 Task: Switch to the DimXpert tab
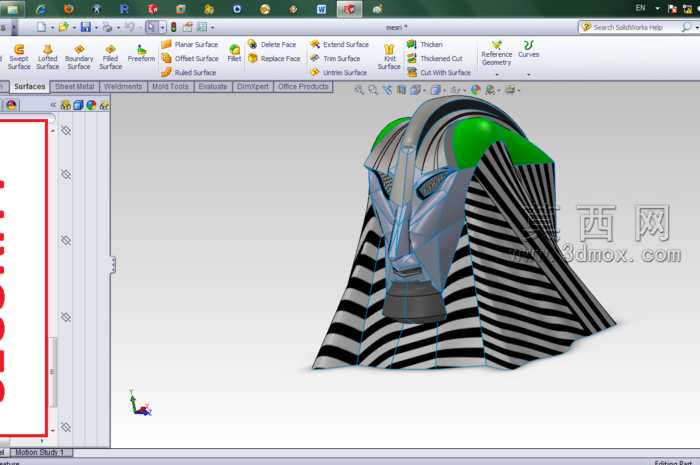click(253, 87)
